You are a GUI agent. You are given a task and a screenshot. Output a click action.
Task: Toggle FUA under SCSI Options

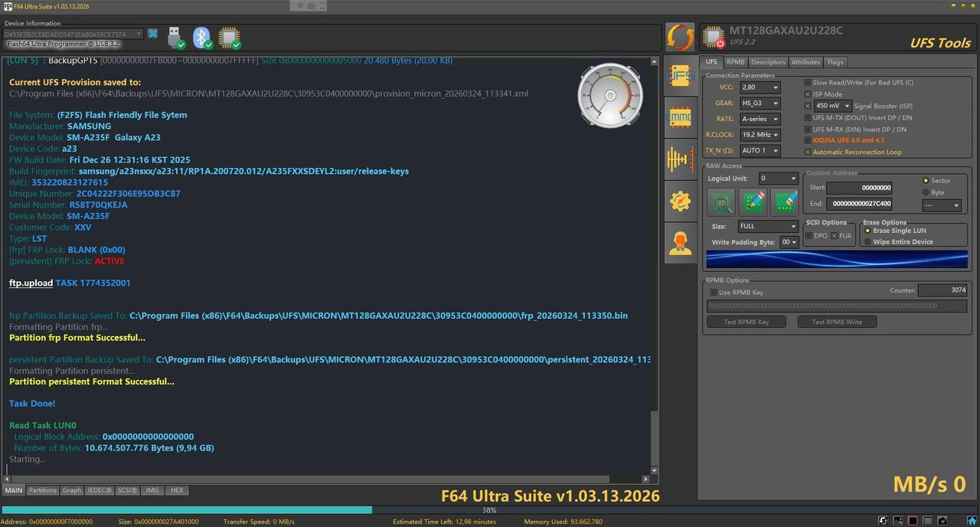coord(835,236)
